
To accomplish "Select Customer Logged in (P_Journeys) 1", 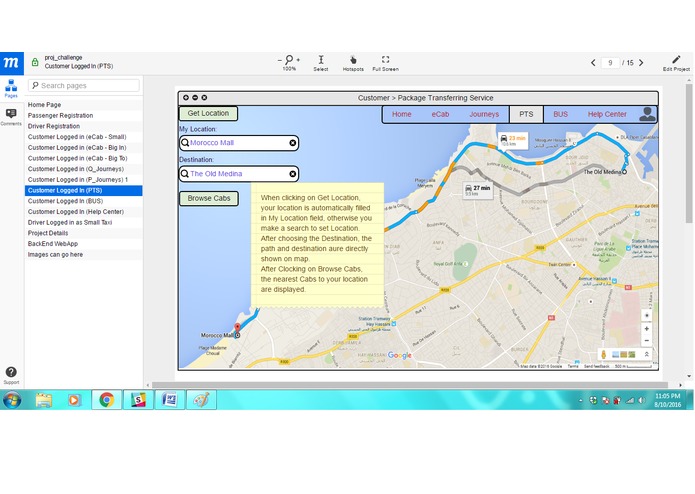I will [x=83, y=180].
